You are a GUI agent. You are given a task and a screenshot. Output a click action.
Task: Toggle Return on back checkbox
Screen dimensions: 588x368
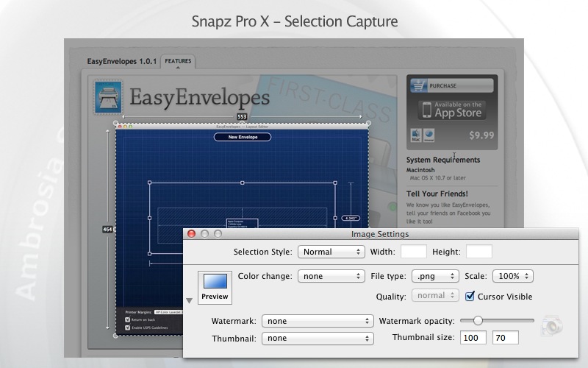[127, 319]
